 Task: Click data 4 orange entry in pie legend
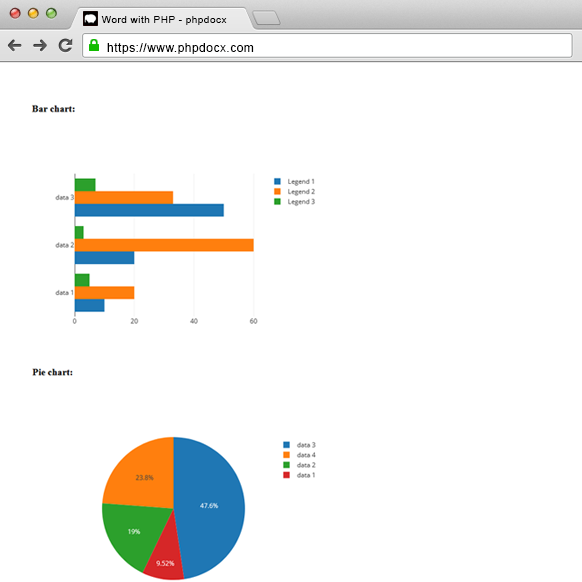point(299,455)
